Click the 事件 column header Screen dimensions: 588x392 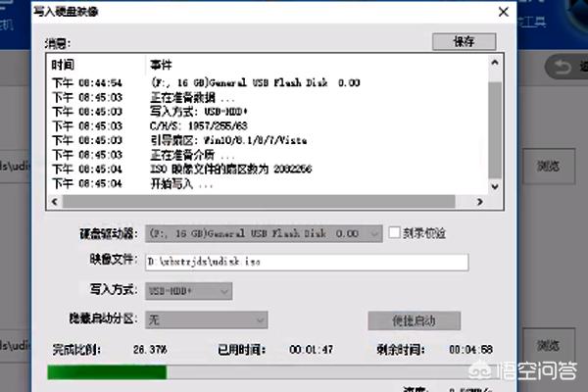click(x=162, y=66)
